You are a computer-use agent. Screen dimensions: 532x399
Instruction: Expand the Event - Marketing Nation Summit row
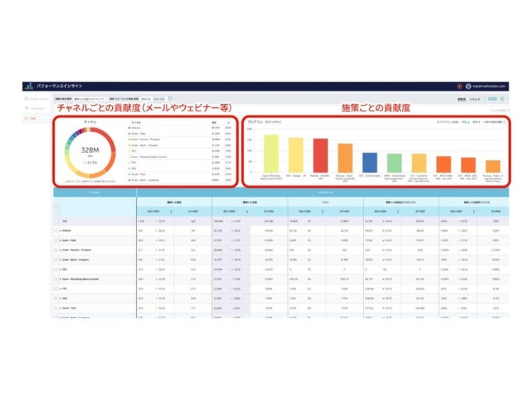coord(60,279)
